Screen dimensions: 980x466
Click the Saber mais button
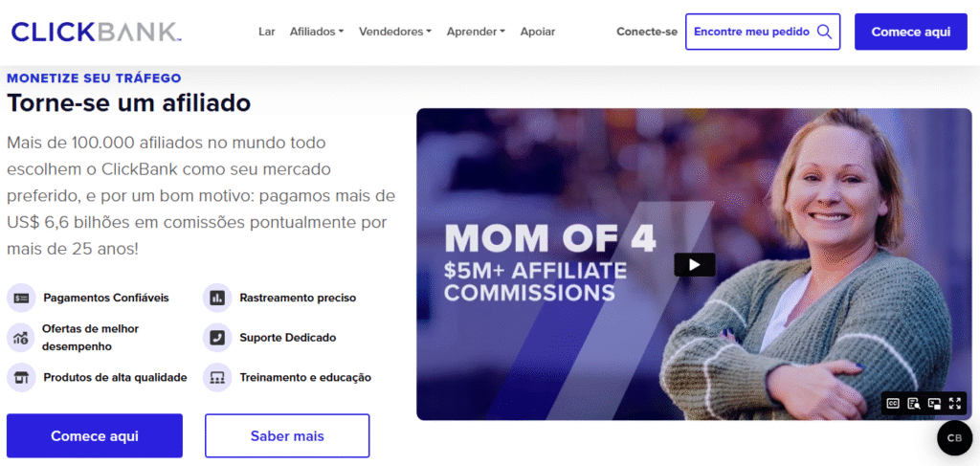click(x=287, y=436)
